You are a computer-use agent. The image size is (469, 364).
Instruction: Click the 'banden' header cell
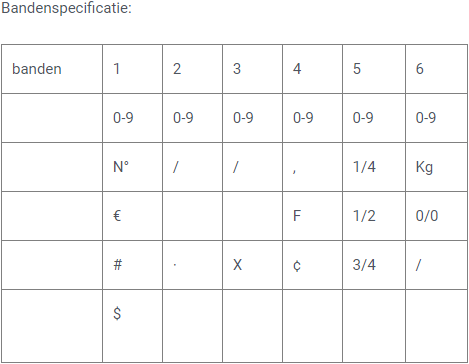click(52, 69)
